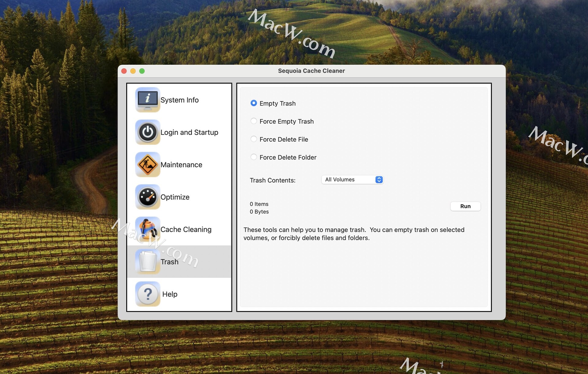Select the System Info label
This screenshot has height=374, width=588.
coord(179,100)
